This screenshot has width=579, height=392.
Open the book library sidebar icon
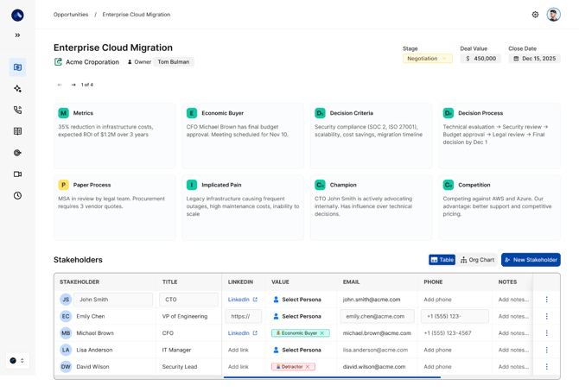[17, 131]
